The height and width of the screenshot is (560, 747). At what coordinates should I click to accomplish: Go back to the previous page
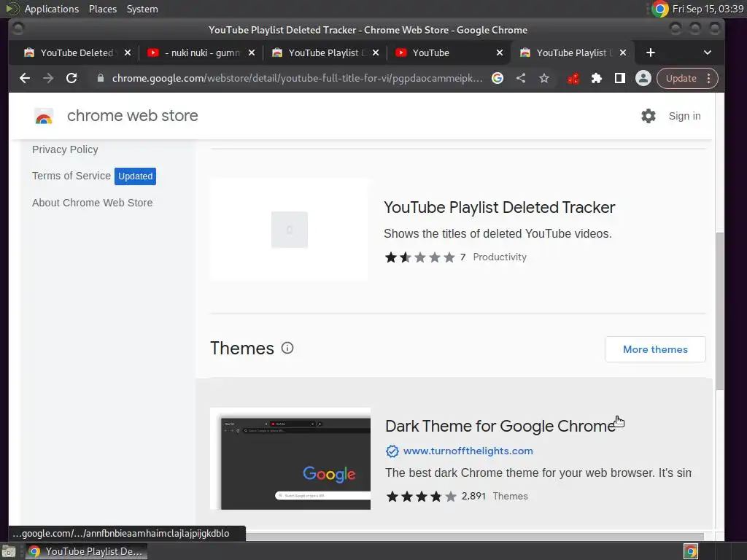[x=25, y=78]
